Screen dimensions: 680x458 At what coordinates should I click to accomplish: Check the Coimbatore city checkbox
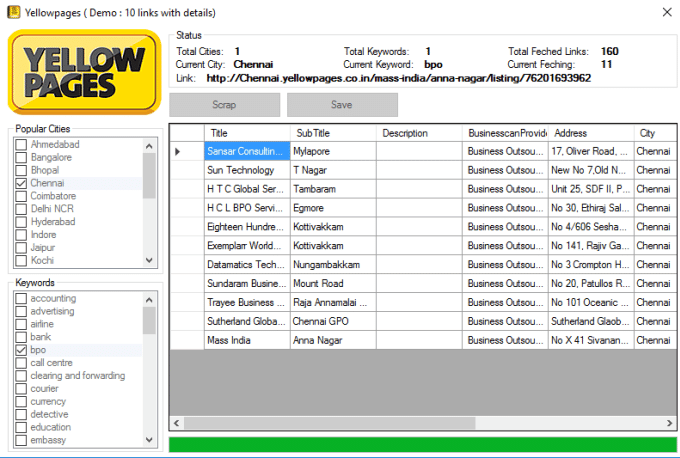pos(21,196)
